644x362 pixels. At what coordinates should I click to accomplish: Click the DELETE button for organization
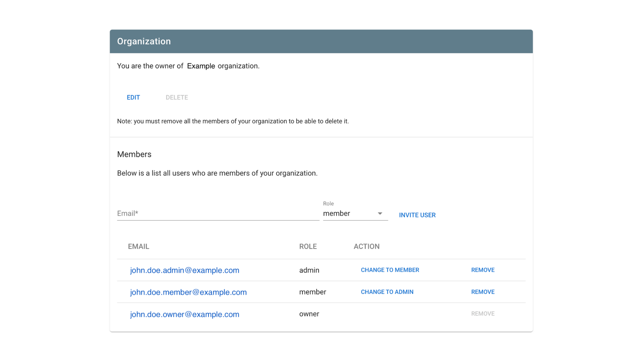(176, 97)
